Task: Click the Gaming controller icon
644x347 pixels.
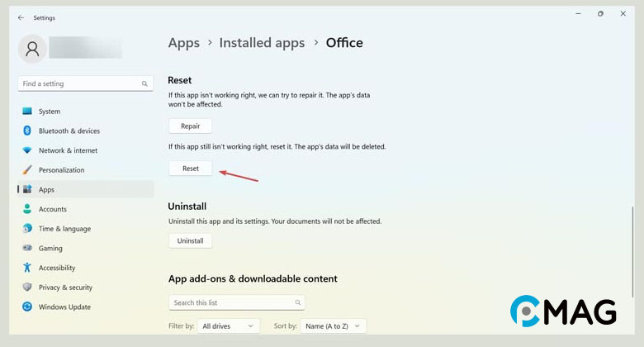Action: click(27, 248)
